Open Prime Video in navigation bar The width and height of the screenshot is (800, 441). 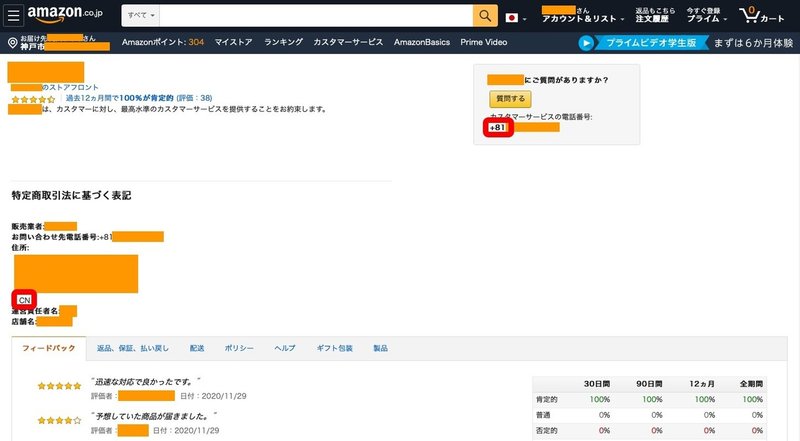tap(484, 42)
